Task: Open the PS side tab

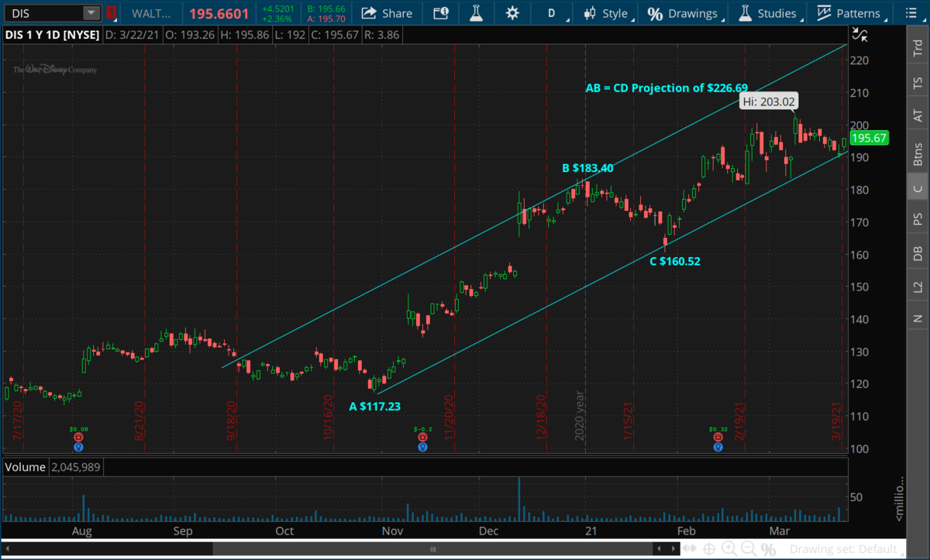Action: [918, 219]
